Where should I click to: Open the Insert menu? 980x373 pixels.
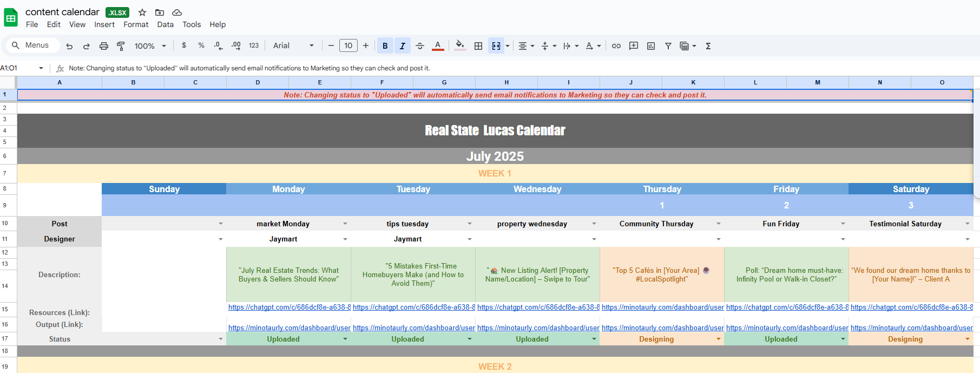(x=104, y=24)
